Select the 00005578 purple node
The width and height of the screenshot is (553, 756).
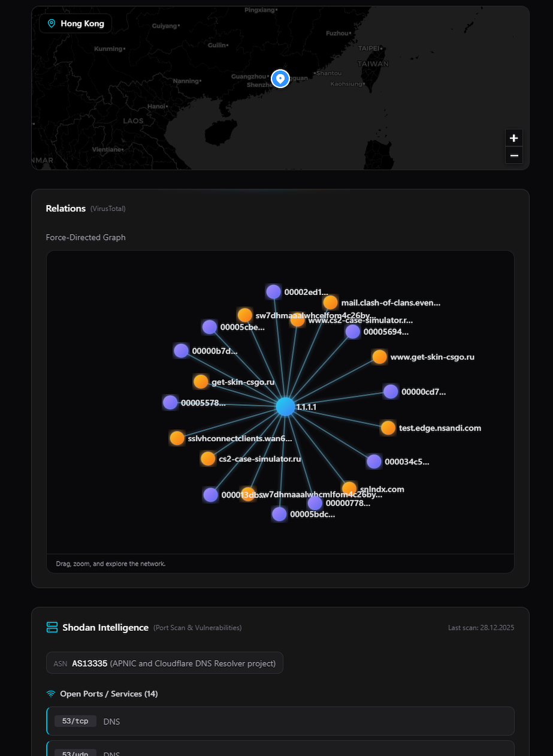[x=170, y=403]
